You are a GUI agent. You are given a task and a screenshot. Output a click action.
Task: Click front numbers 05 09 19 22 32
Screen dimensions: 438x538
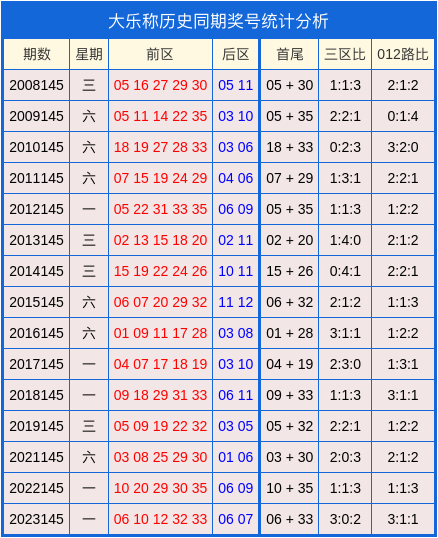tap(160, 426)
